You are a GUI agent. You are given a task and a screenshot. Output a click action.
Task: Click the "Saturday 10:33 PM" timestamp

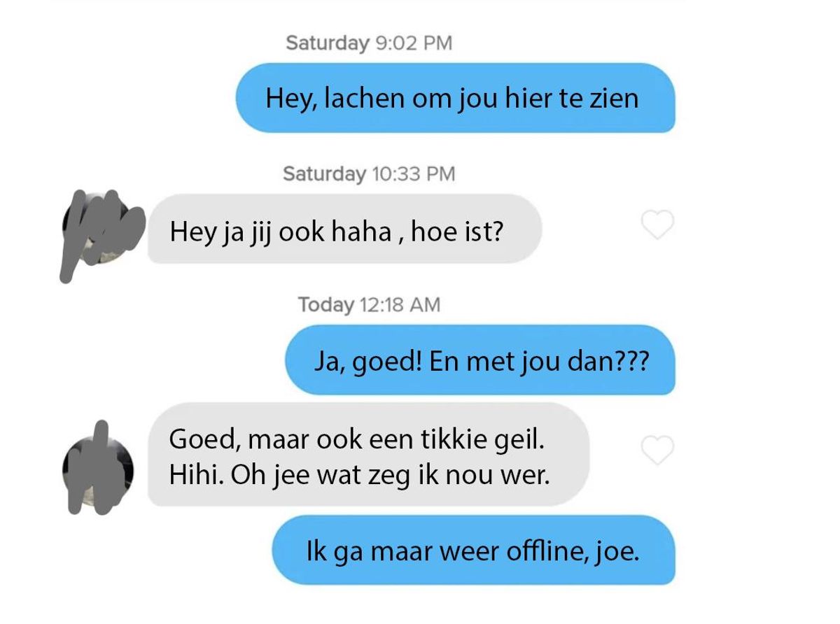[x=369, y=173]
